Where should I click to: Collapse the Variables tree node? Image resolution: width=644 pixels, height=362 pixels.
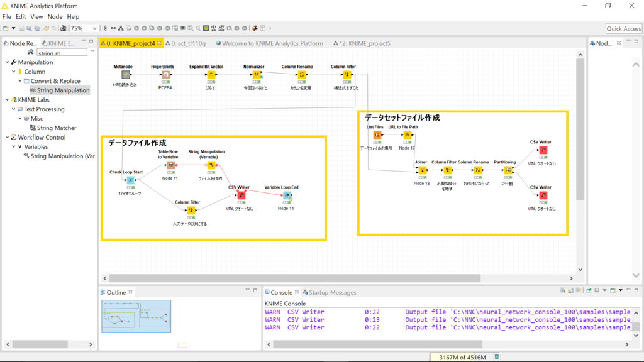(x=14, y=146)
